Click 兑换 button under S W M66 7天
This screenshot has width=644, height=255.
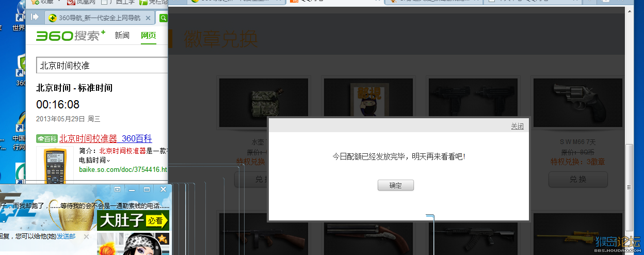pos(578,179)
